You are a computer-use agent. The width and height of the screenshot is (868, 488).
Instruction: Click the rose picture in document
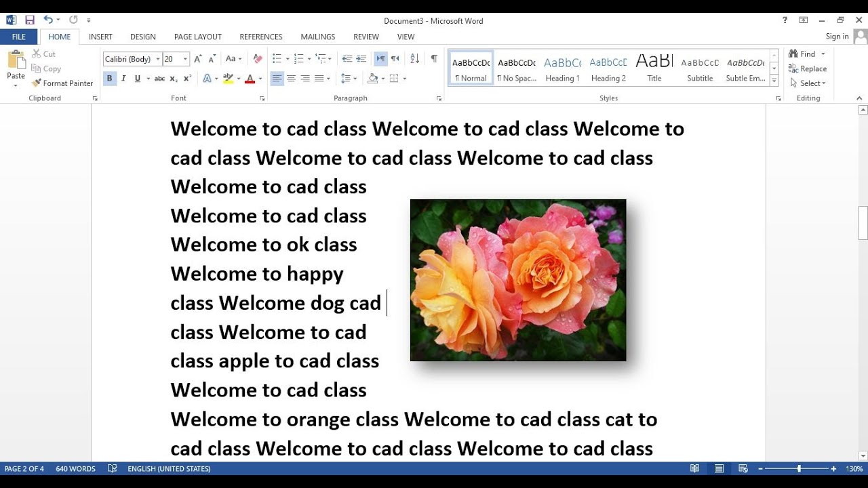point(518,280)
